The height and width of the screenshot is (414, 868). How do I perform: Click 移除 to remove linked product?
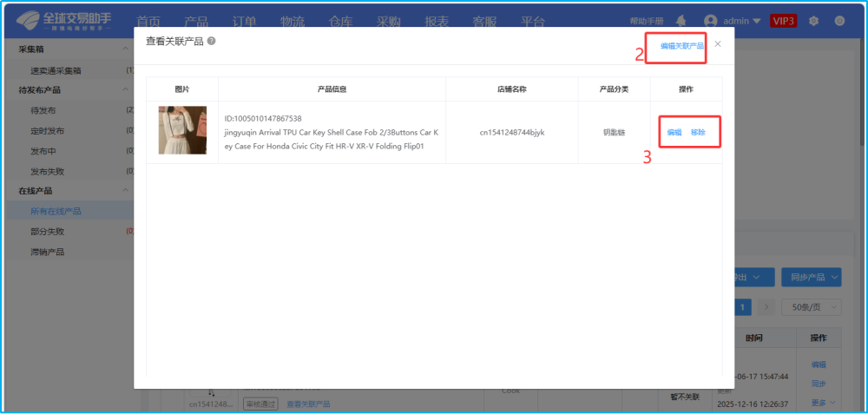(698, 132)
